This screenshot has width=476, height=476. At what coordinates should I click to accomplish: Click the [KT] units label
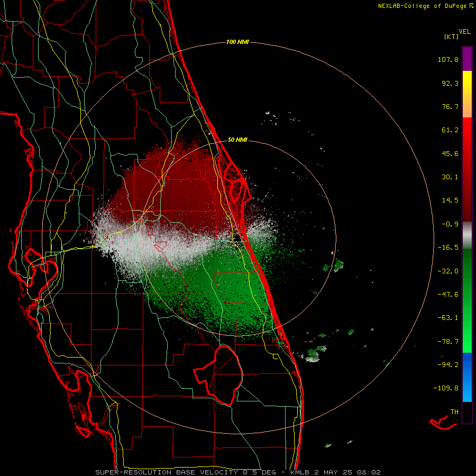pos(451,36)
